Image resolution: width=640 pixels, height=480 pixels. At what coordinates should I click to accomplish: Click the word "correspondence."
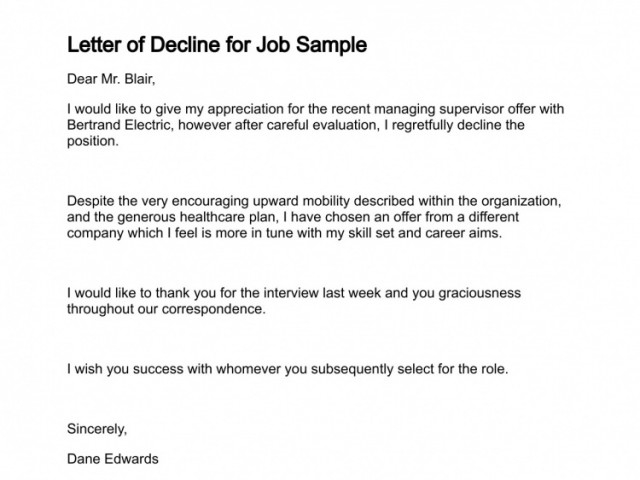tap(213, 309)
